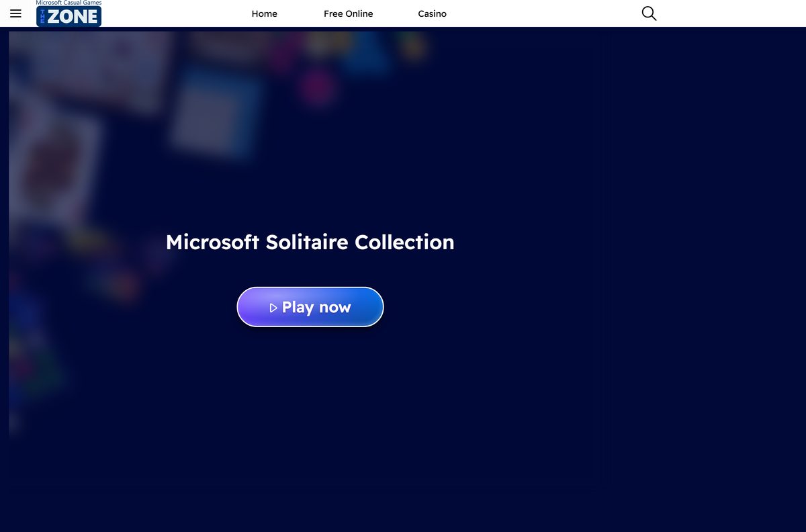Image resolution: width=806 pixels, height=532 pixels.
Task: Select the Casino menu item
Action: pos(432,13)
